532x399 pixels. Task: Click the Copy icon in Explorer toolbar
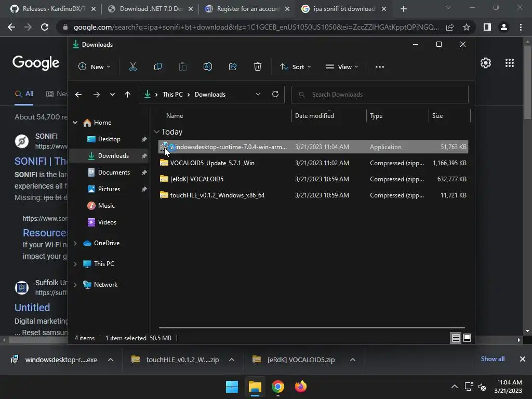pyautogui.click(x=158, y=67)
